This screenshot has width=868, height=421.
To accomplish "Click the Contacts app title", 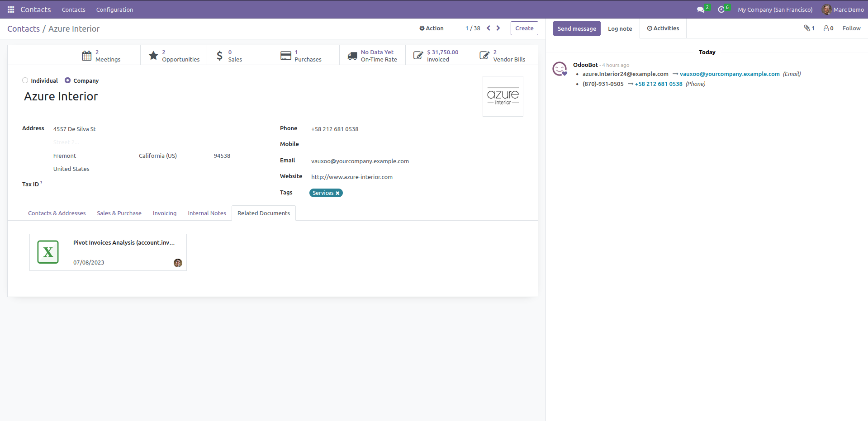I will 35,9.
